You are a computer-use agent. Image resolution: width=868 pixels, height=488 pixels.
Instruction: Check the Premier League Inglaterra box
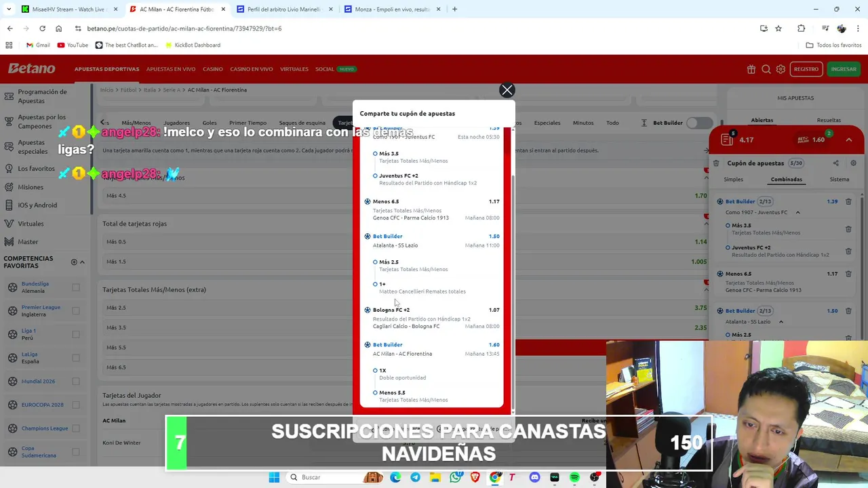coord(76,311)
